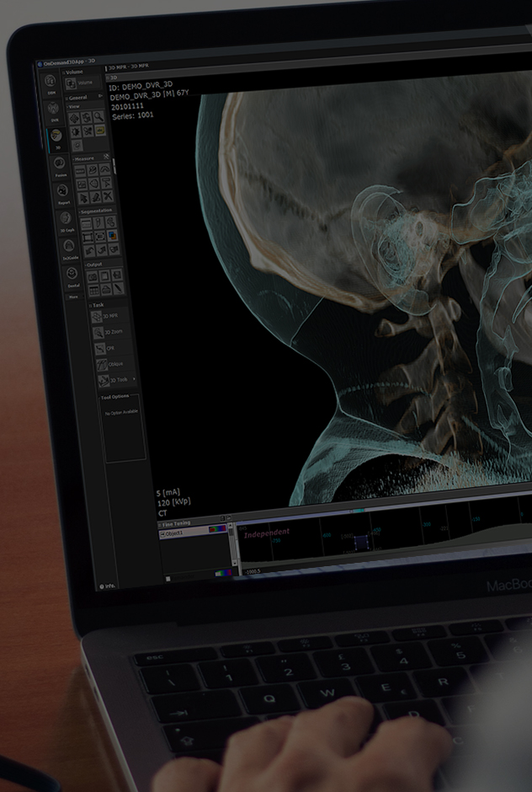This screenshot has width=532, height=792.
Task: Collapse the Fine Tuning panel header
Action: [175, 524]
